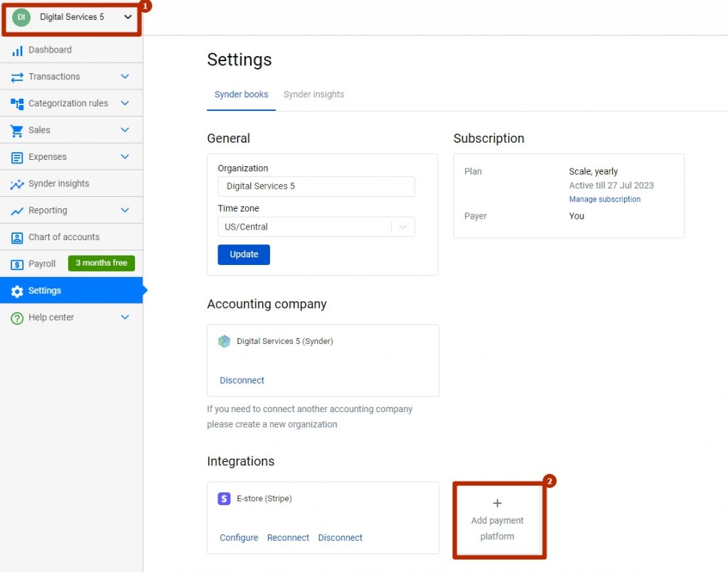The height and width of the screenshot is (572, 728).
Task: Switch to the Synder books tab
Action: [x=242, y=95]
